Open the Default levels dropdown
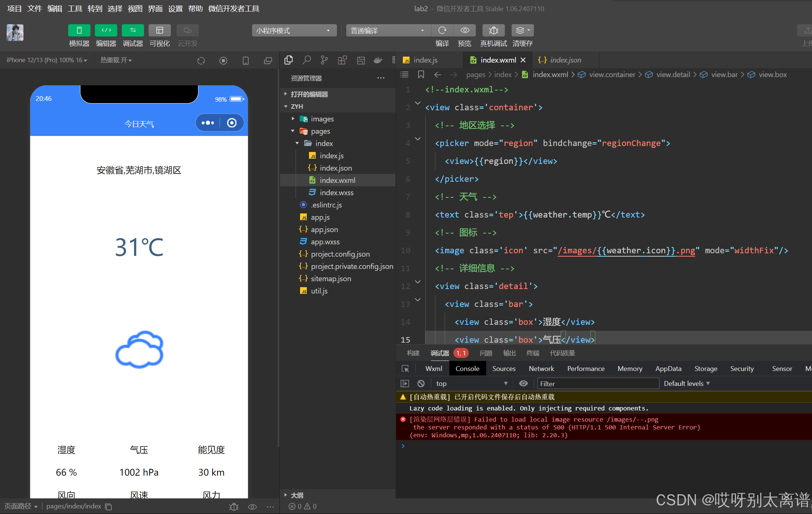Viewport: 812px width, 514px height. point(687,383)
